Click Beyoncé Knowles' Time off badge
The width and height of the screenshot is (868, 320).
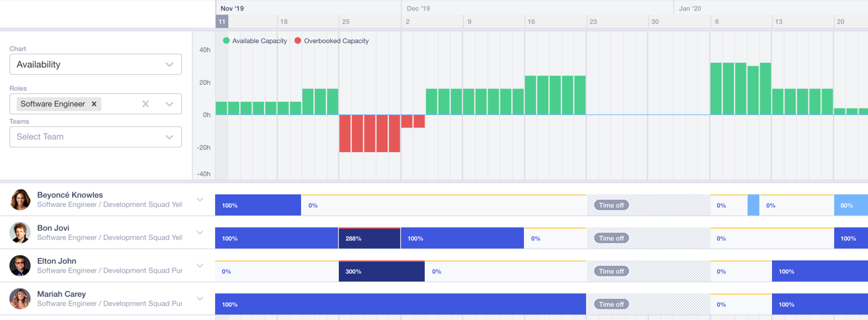coord(611,205)
